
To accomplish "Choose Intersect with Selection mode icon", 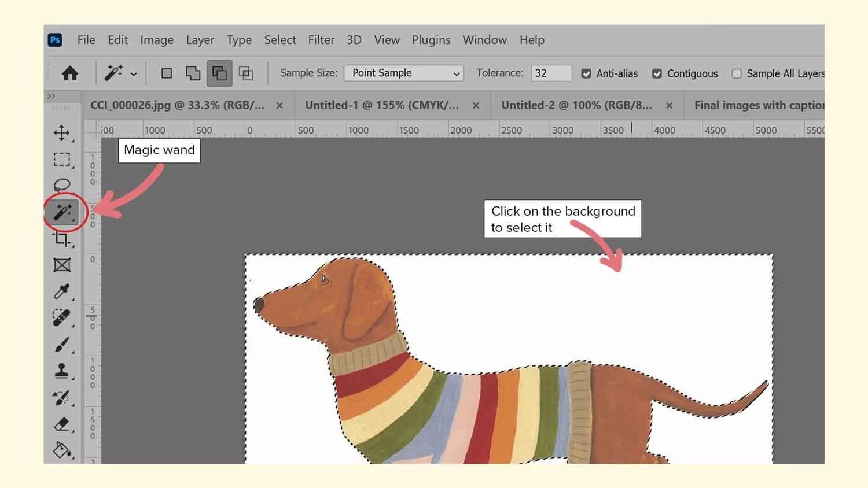I will coord(246,73).
